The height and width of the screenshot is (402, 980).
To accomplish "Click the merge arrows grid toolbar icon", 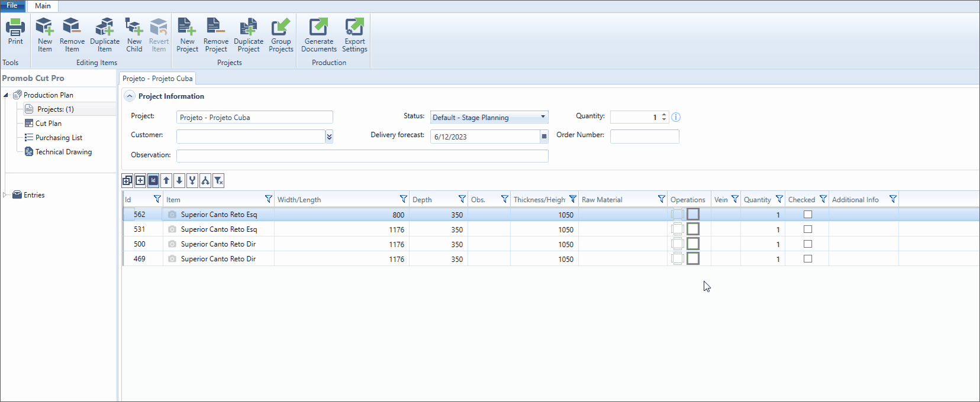I will tap(192, 180).
